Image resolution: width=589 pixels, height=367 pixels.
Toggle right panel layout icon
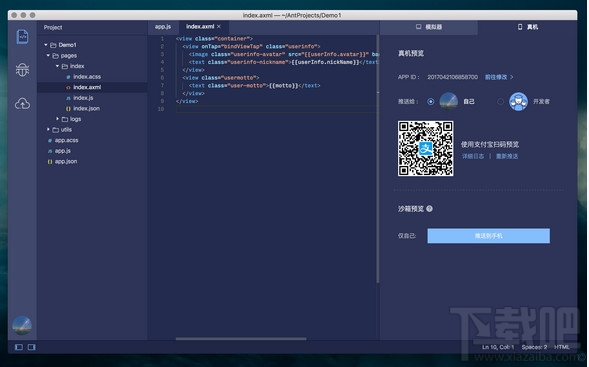coord(32,347)
